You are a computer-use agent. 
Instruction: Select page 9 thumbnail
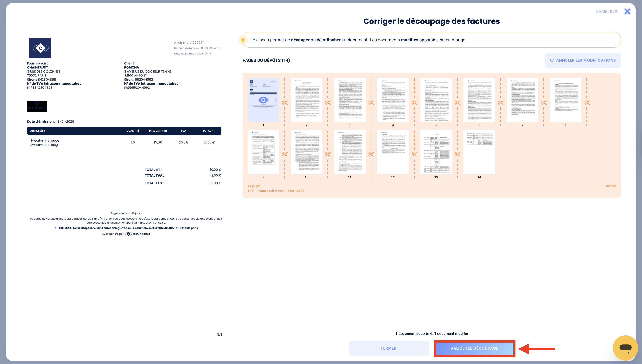[x=263, y=152]
